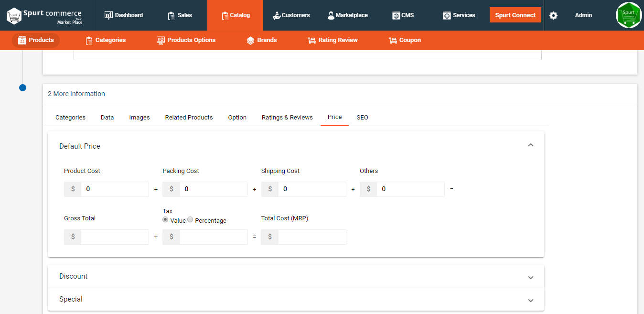Open Rating Review submenu
The height and width of the screenshot is (314, 644).
[333, 40]
